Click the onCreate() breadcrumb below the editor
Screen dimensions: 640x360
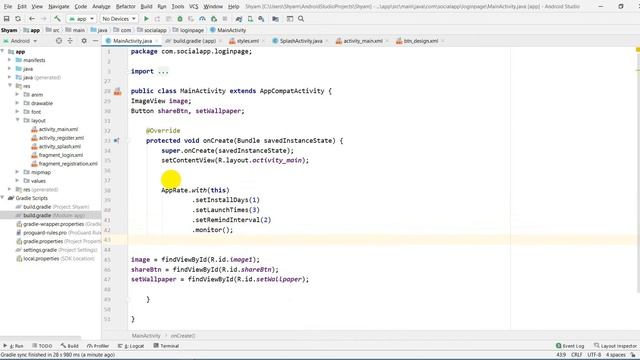click(182, 336)
